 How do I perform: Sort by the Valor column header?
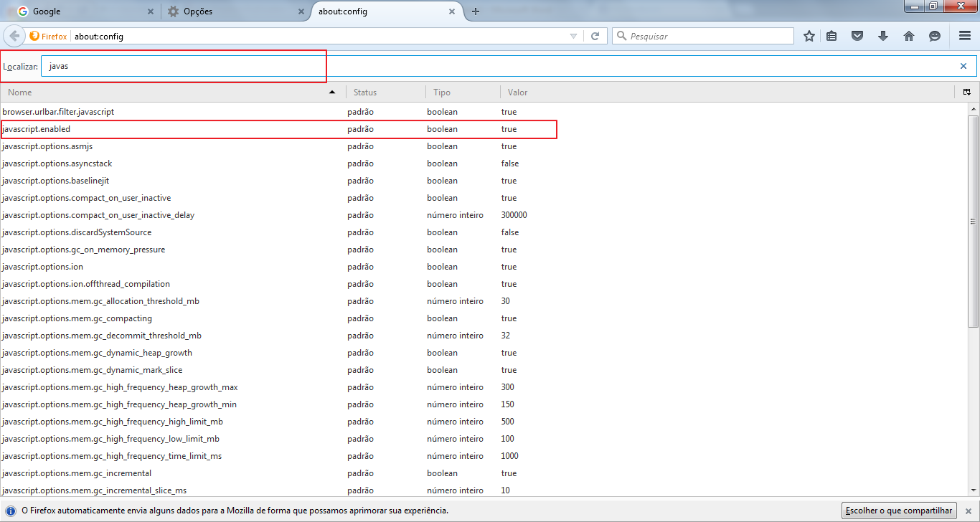pos(727,92)
